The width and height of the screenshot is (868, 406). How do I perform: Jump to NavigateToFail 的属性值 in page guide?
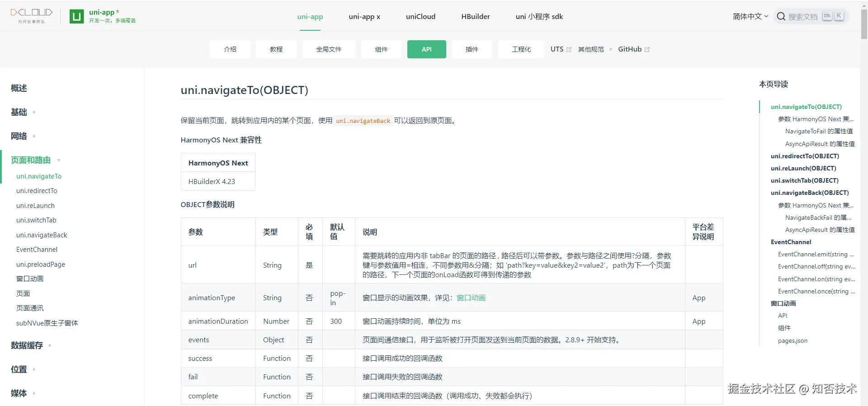point(819,132)
